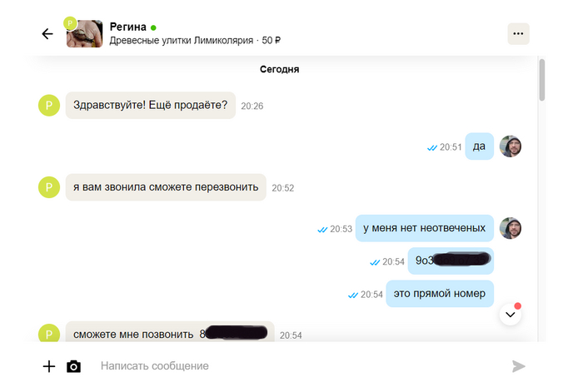Click the small Р badge on listing thumbnail
Image resolution: width=583 pixels, height=392 pixels.
pyautogui.click(x=70, y=22)
